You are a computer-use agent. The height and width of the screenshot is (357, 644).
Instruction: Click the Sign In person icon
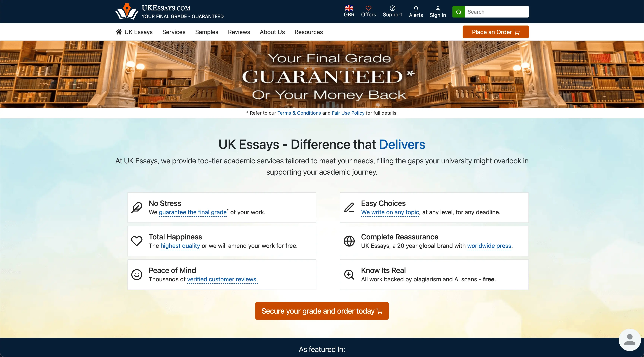(438, 9)
